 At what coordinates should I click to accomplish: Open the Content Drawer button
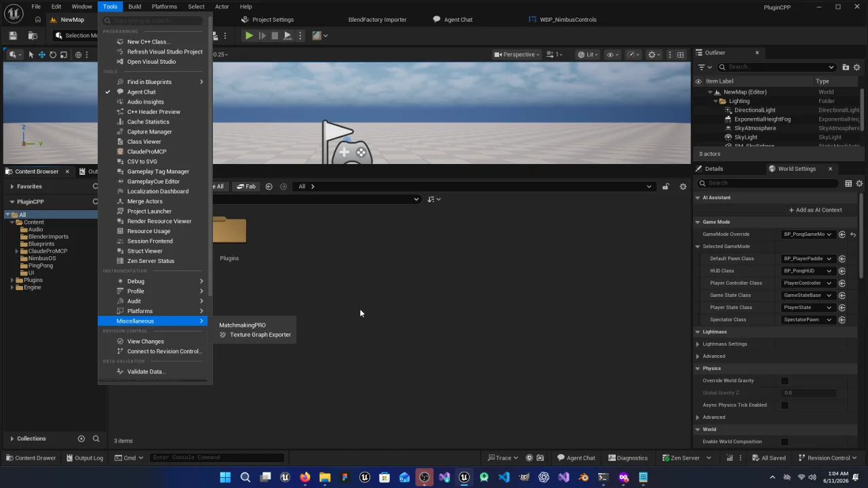click(x=31, y=458)
